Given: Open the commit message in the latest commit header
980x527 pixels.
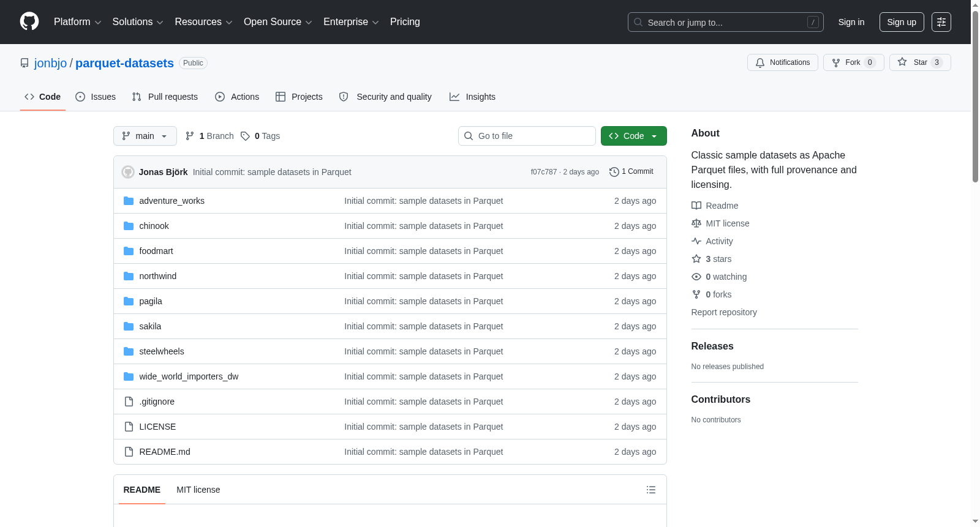Looking at the screenshot, I should coord(272,172).
